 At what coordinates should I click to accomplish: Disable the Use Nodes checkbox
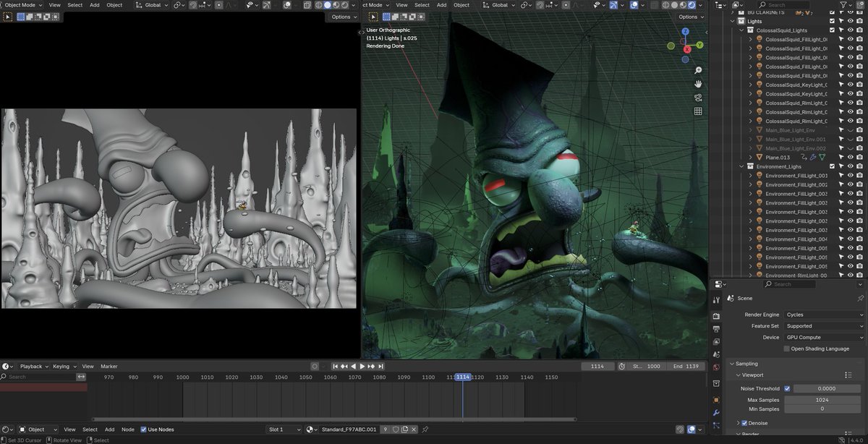[x=143, y=430]
